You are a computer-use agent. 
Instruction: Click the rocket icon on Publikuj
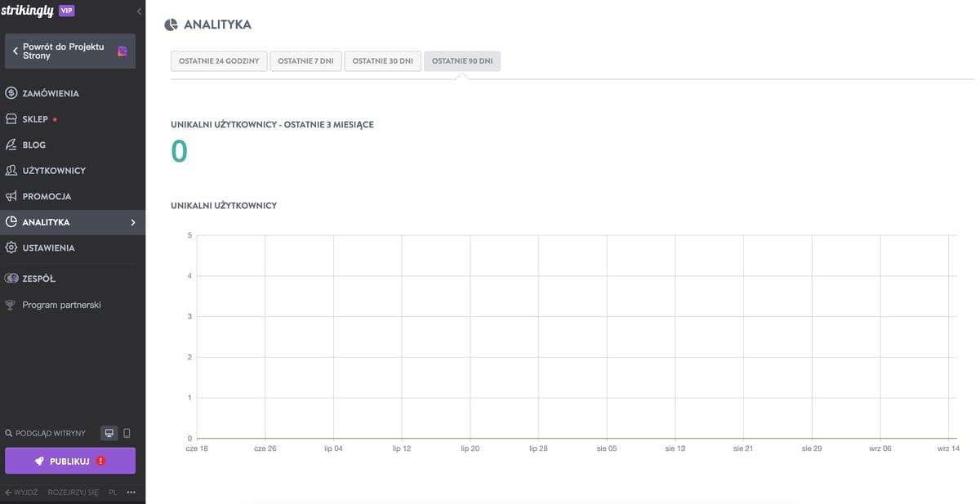39,461
